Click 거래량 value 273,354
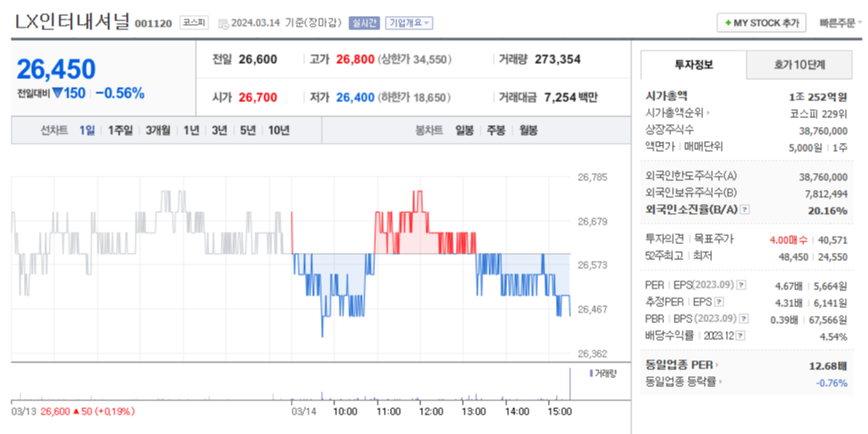 558,59
